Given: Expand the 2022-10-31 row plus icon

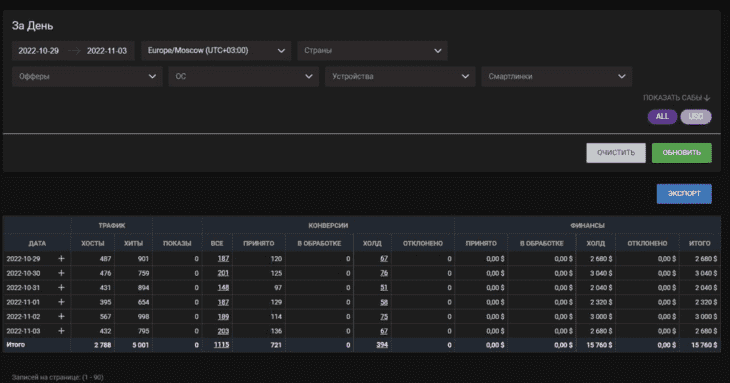Looking at the screenshot, I should [x=61, y=288].
